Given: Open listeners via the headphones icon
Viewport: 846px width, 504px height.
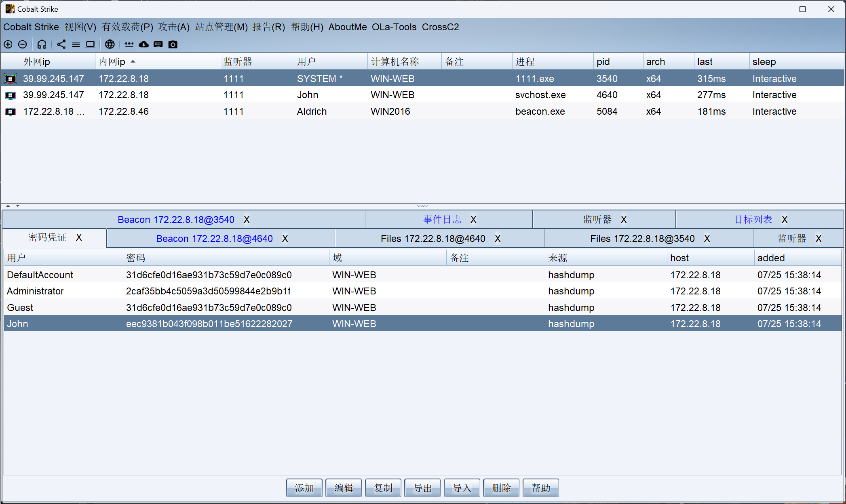Looking at the screenshot, I should click(x=42, y=44).
